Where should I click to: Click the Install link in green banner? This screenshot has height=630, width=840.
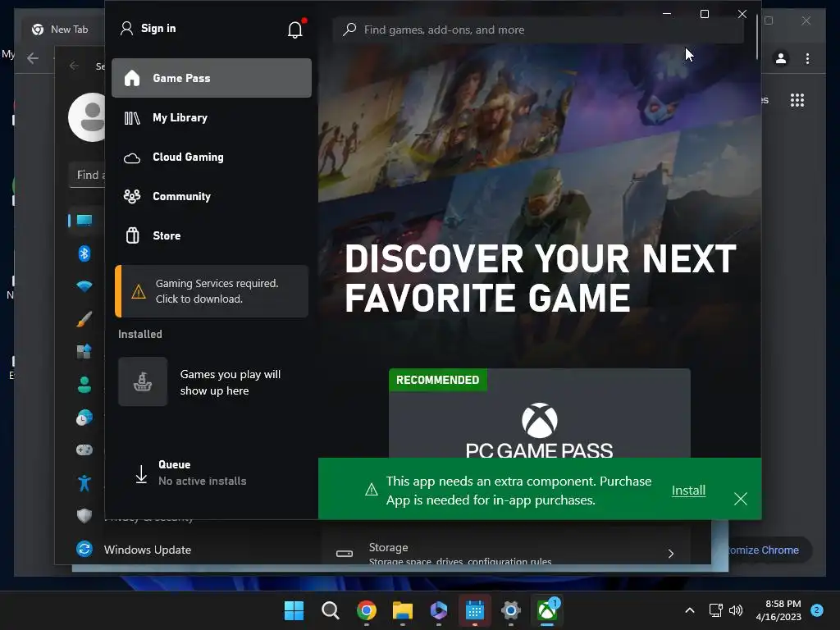[x=688, y=491]
